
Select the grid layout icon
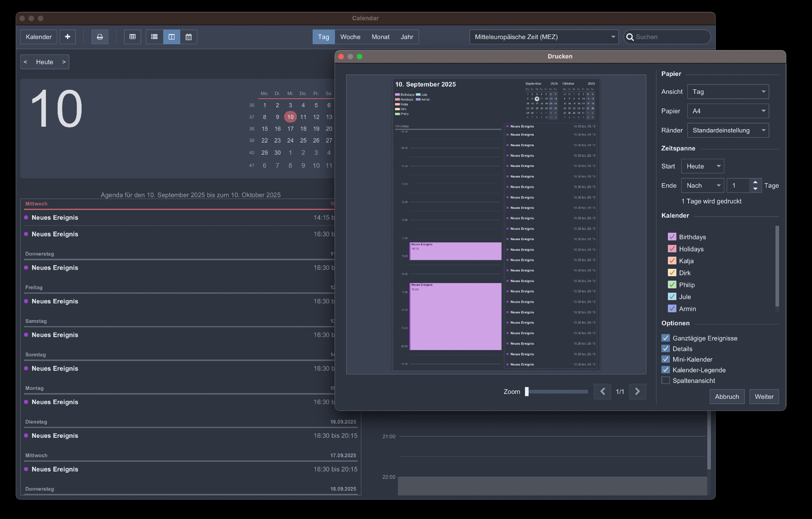click(132, 37)
